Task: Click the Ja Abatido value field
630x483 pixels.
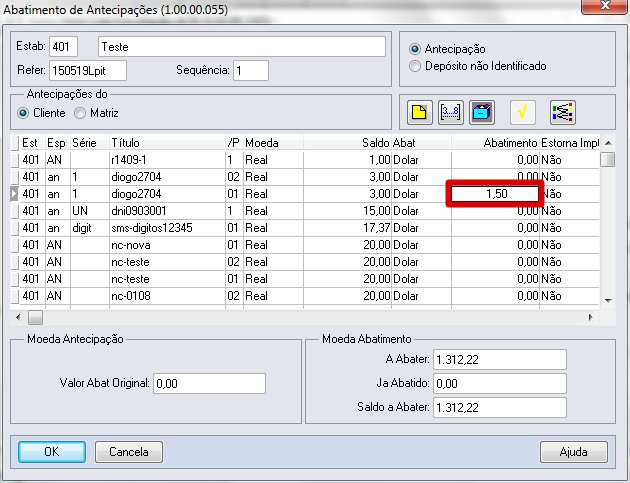Action: 500,383
